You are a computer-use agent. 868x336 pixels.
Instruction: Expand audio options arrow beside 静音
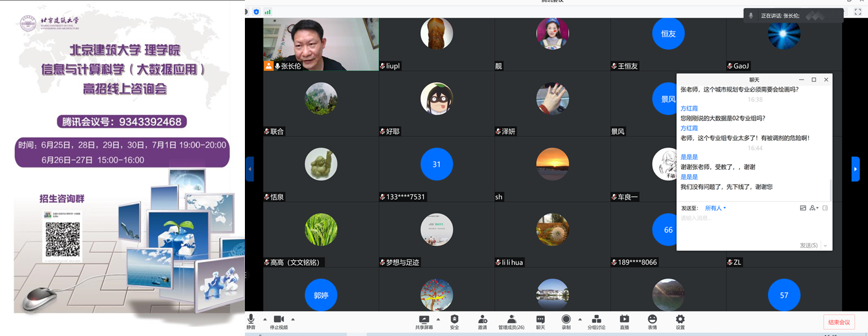tap(265, 319)
